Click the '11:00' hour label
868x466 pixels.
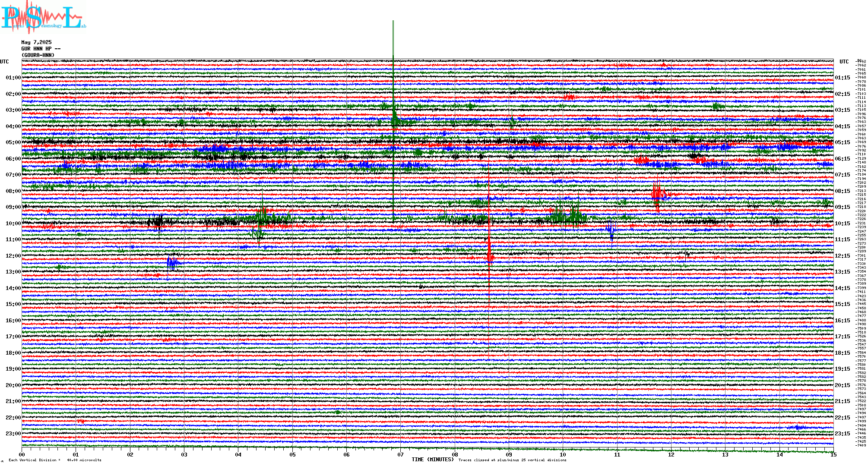pyautogui.click(x=13, y=239)
